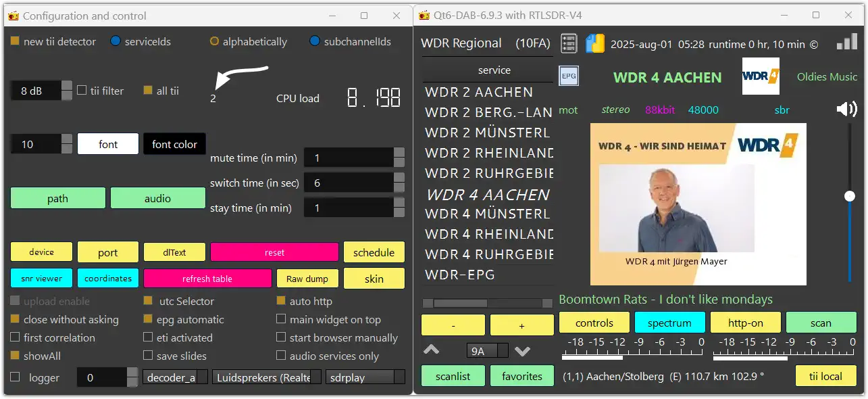Enable the new tii detector checkbox
The image size is (868, 399).
(x=15, y=41)
